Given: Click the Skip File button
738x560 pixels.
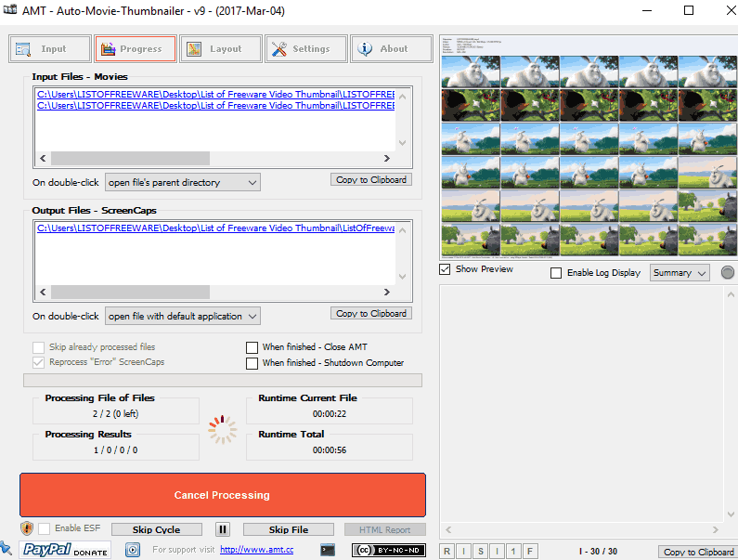Looking at the screenshot, I should pyautogui.click(x=289, y=529).
